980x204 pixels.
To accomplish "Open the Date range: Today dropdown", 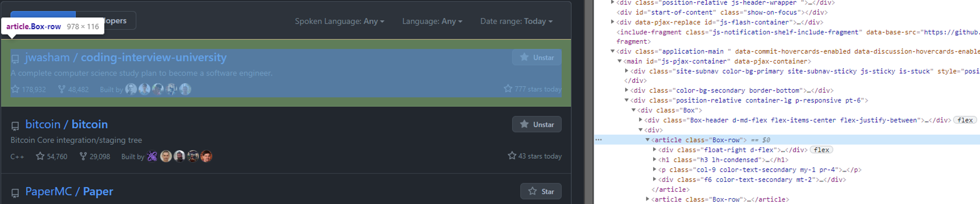I will tap(516, 21).
